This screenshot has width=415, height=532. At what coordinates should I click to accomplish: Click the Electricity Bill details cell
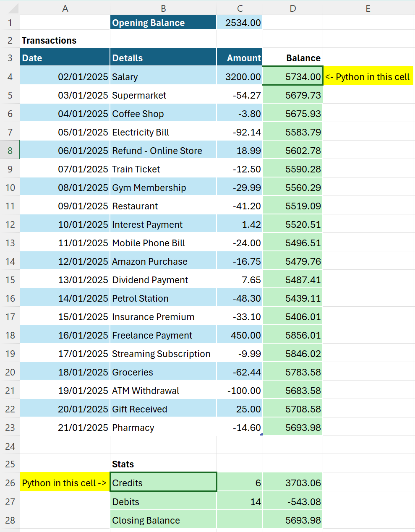(x=163, y=132)
